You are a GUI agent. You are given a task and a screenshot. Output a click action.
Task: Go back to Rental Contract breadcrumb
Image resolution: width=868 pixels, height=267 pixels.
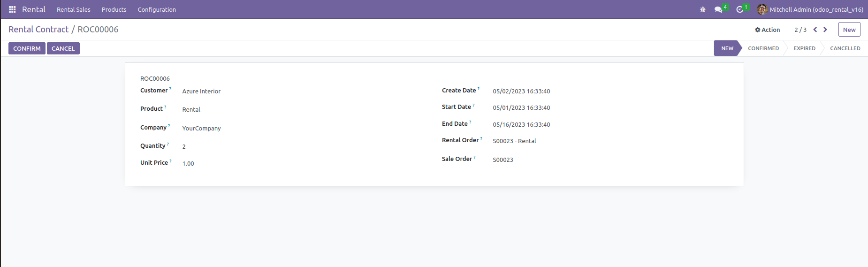[38, 30]
